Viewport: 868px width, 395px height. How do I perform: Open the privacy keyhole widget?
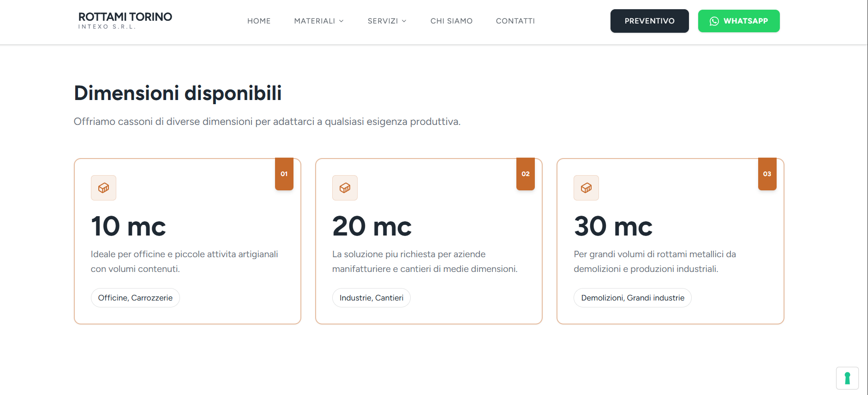click(847, 378)
